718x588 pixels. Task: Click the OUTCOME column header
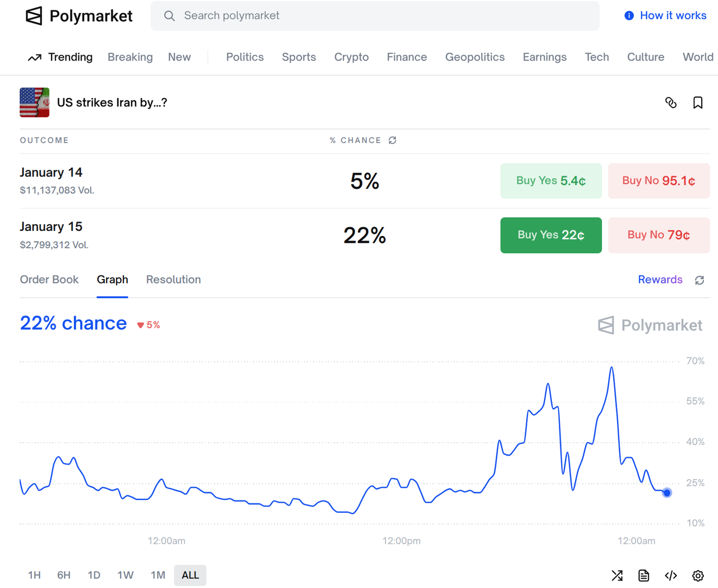pos(44,140)
